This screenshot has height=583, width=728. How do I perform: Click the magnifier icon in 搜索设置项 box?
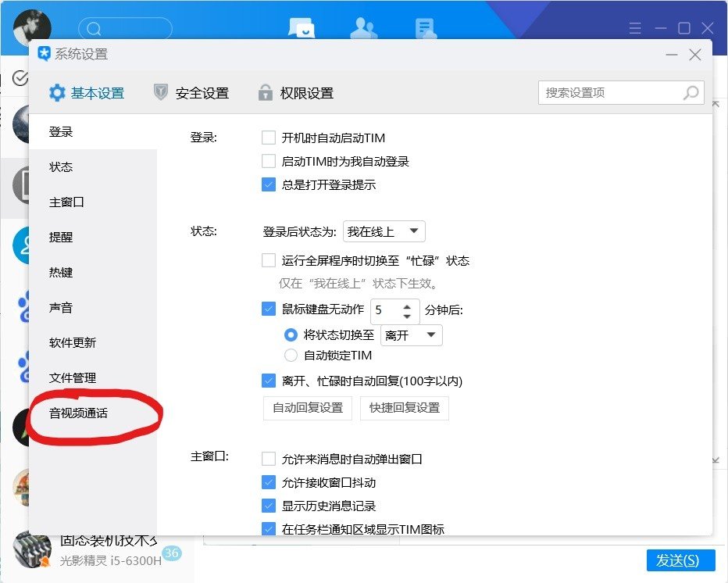pyautogui.click(x=691, y=92)
